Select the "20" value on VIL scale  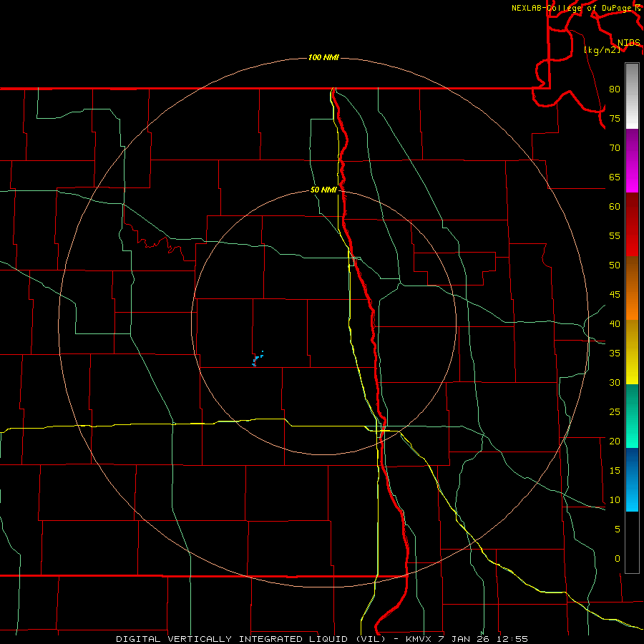point(615,441)
